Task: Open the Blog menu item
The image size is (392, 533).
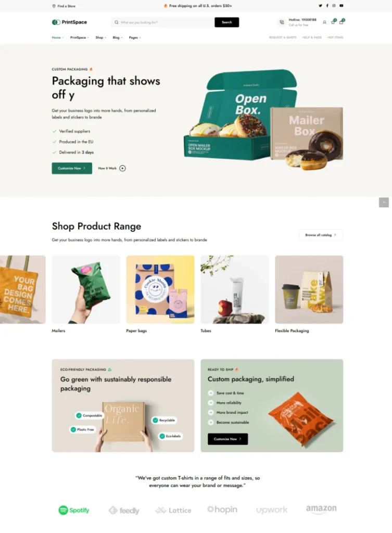Action: tap(117, 37)
